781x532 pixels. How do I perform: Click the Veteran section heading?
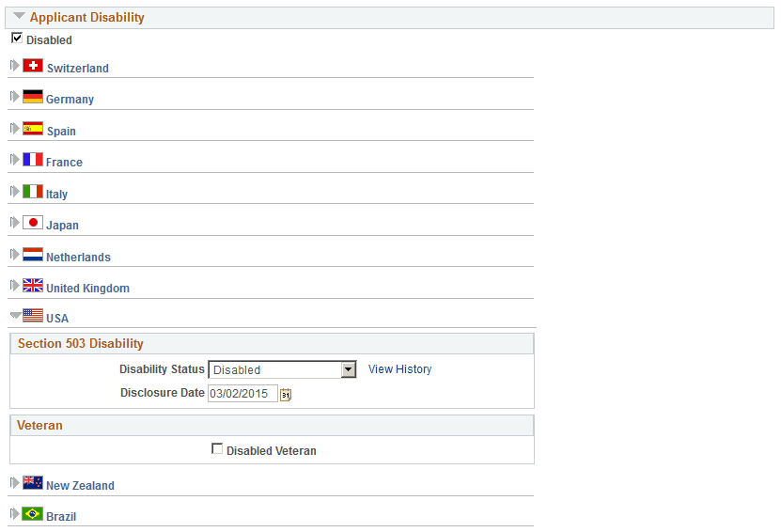coord(39,426)
